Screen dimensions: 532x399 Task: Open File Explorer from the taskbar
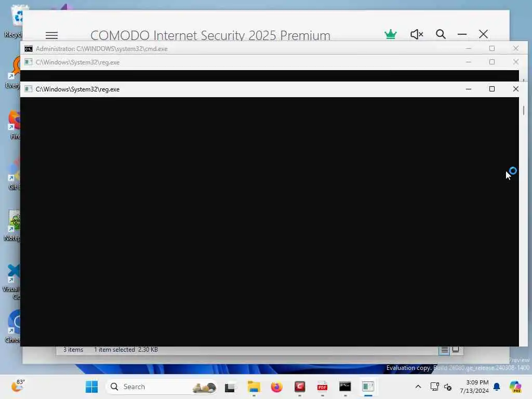(x=254, y=387)
